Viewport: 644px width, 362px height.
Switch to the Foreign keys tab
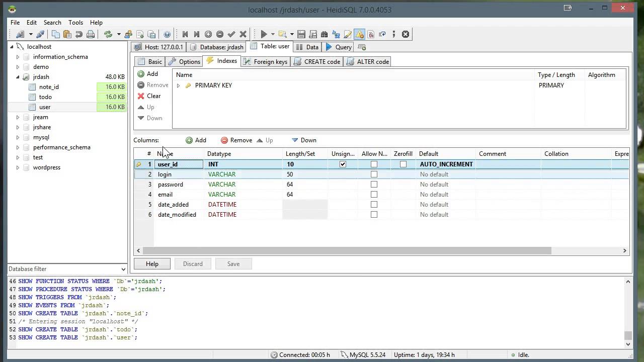click(x=265, y=61)
